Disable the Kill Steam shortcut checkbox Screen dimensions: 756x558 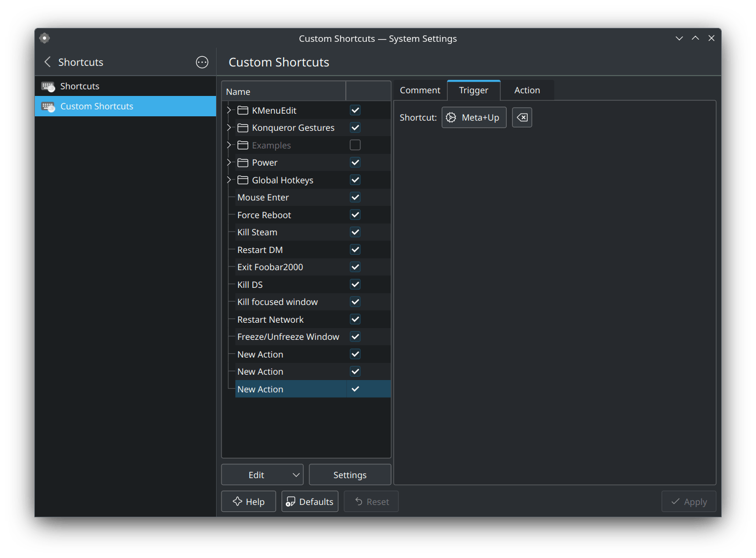[355, 232]
